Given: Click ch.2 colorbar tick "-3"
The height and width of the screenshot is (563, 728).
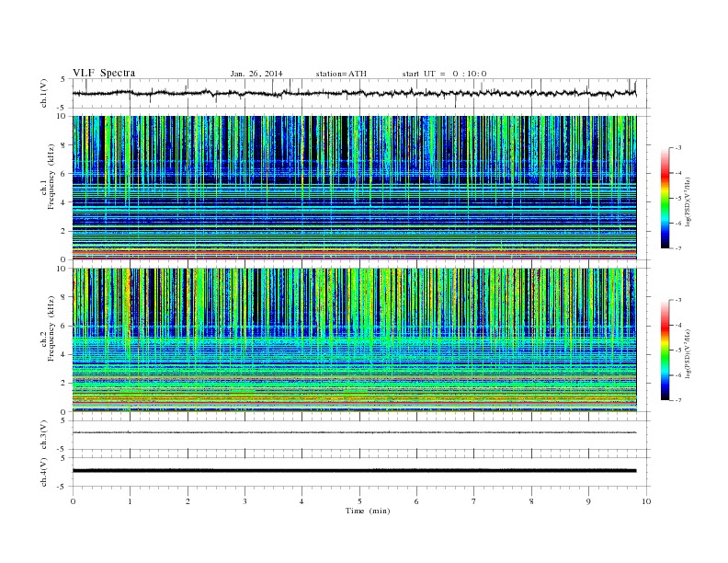Looking at the screenshot, I should [677, 300].
